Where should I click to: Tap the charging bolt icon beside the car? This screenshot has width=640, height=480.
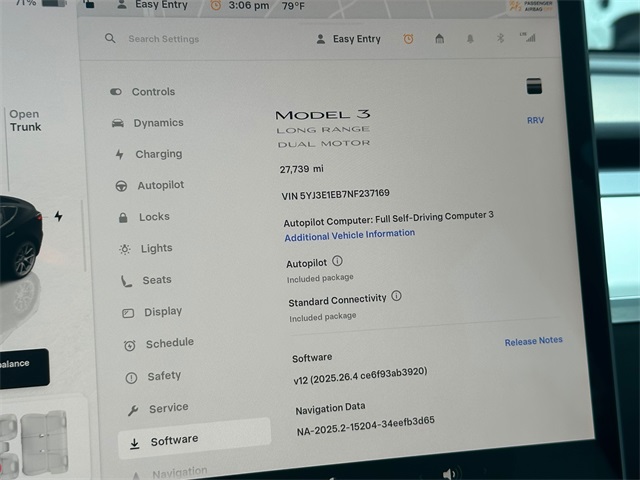tap(58, 216)
